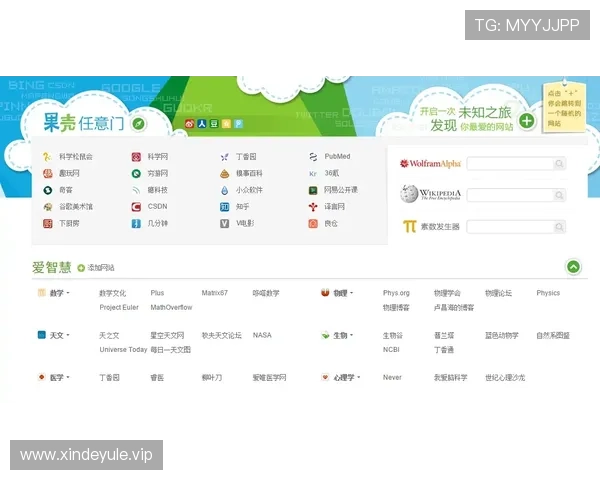
Task: Click the 良仓 orange icon
Action: click(313, 223)
